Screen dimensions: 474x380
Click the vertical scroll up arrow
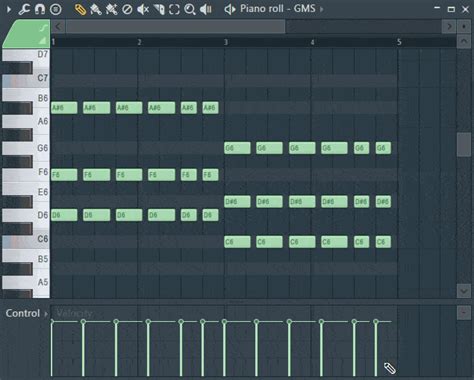(464, 42)
